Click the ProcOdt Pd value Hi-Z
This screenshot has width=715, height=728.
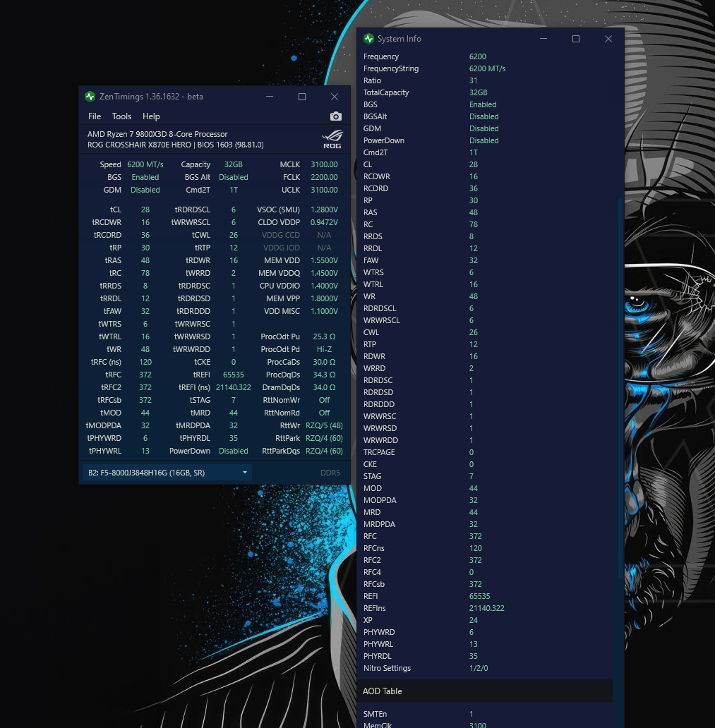(324, 349)
